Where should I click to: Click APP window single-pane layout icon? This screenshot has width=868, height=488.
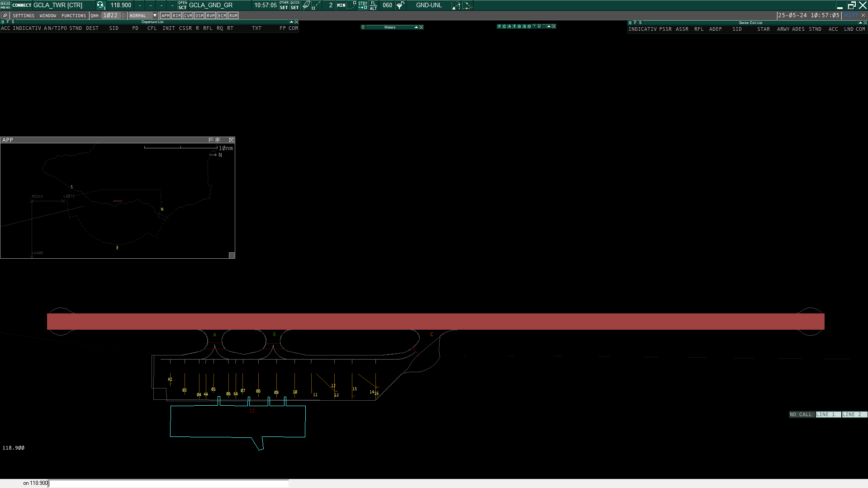211,140
